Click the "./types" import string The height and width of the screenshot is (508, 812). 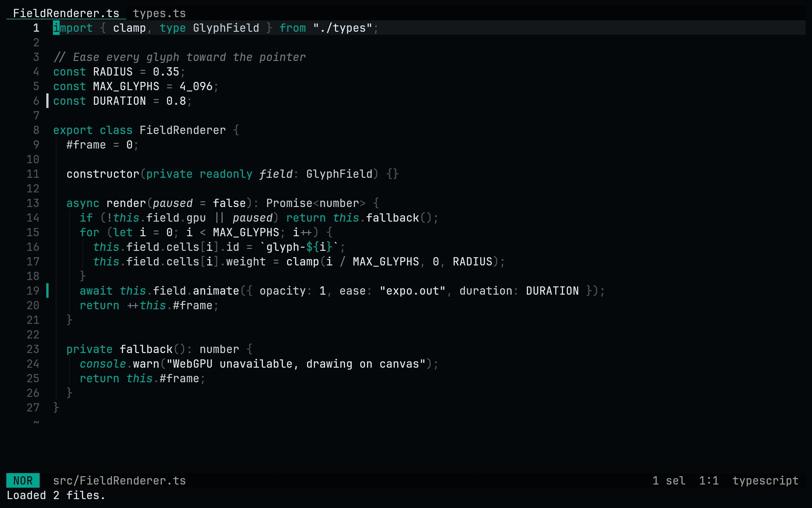343,28
